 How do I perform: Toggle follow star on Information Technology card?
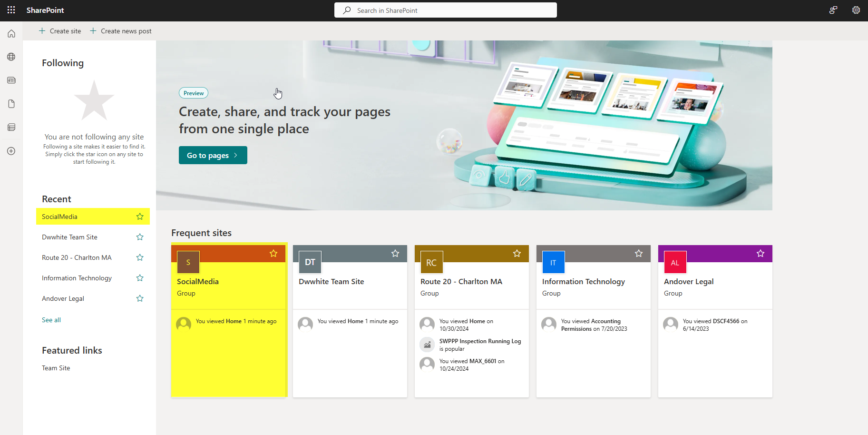click(639, 254)
